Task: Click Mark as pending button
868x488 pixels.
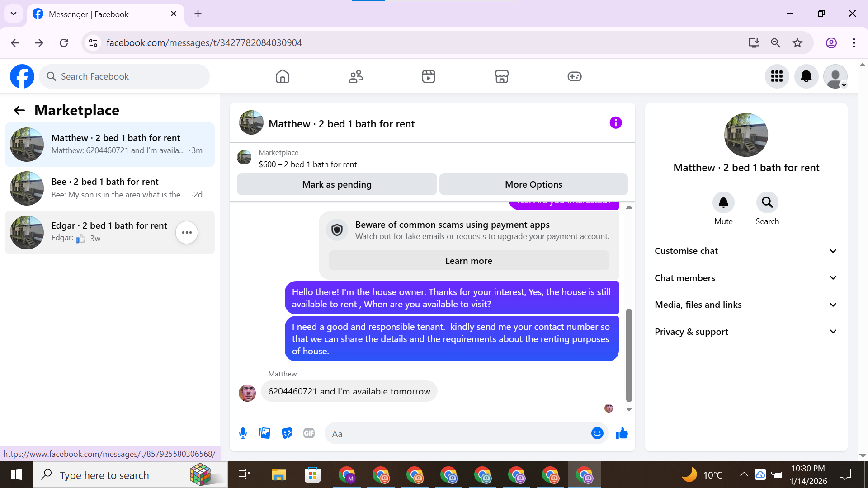Action: pos(336,184)
